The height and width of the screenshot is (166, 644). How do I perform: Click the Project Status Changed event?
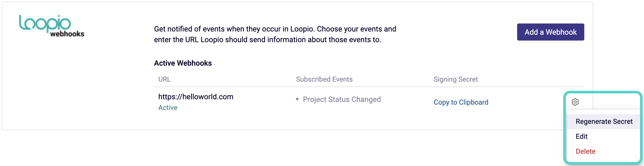[x=342, y=99]
